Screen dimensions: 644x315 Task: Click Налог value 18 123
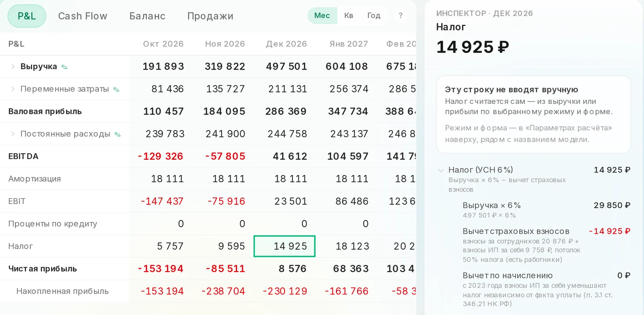(x=352, y=246)
